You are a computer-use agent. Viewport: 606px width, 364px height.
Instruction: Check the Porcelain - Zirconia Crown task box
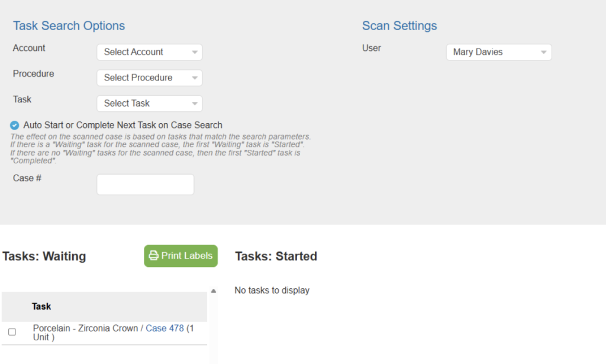coord(12,332)
